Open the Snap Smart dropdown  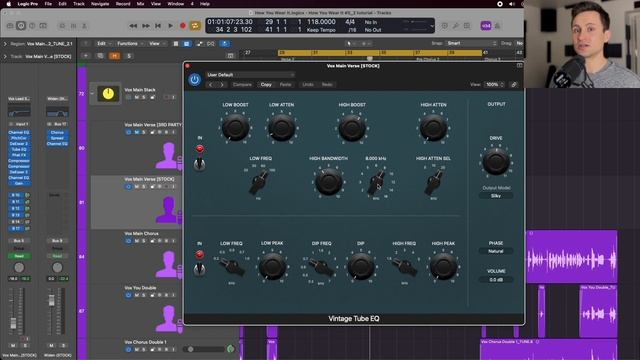[471, 43]
